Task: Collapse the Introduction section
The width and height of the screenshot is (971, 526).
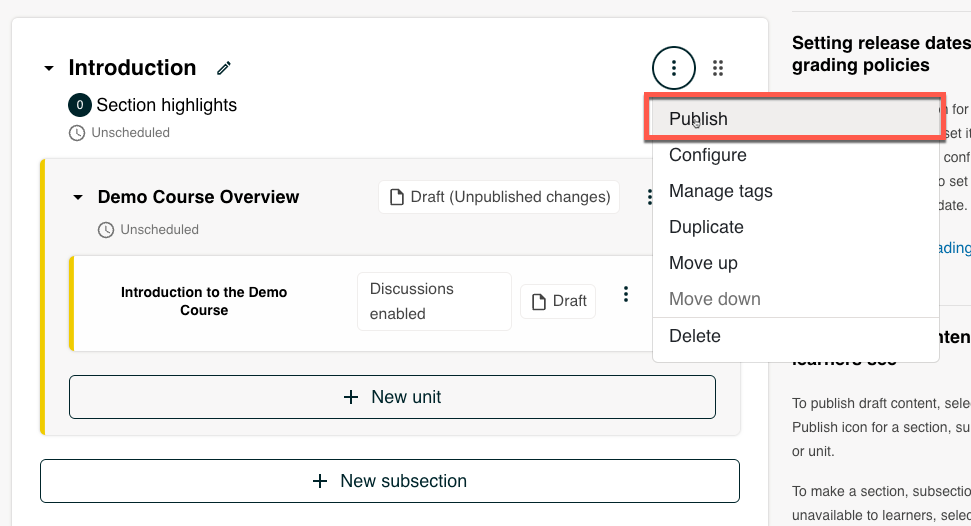Action: tap(48, 69)
